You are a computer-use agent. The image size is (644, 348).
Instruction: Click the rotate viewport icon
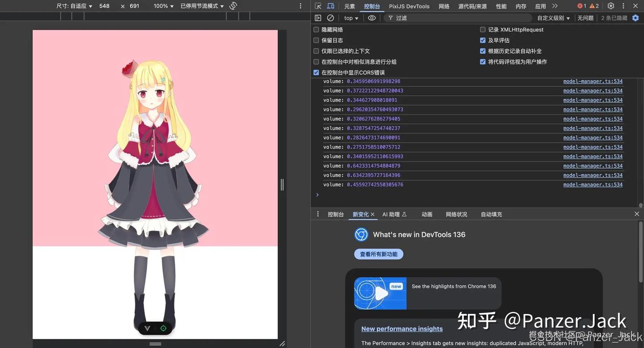[232, 5]
